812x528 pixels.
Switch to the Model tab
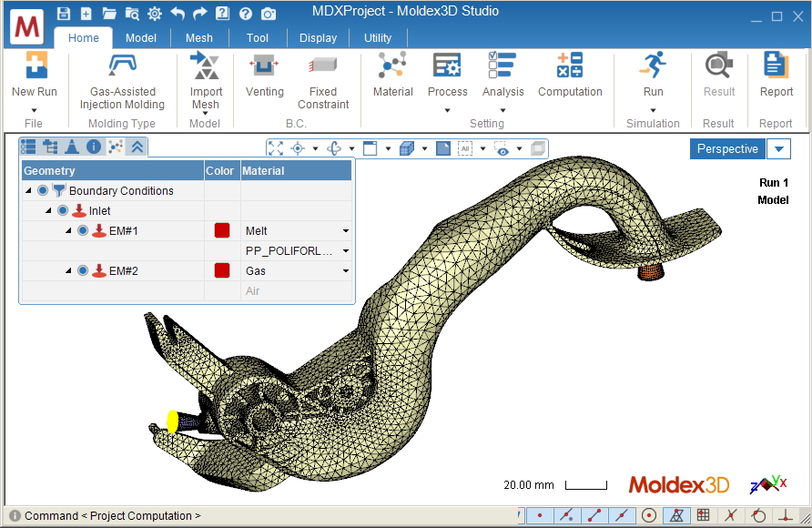(141, 38)
